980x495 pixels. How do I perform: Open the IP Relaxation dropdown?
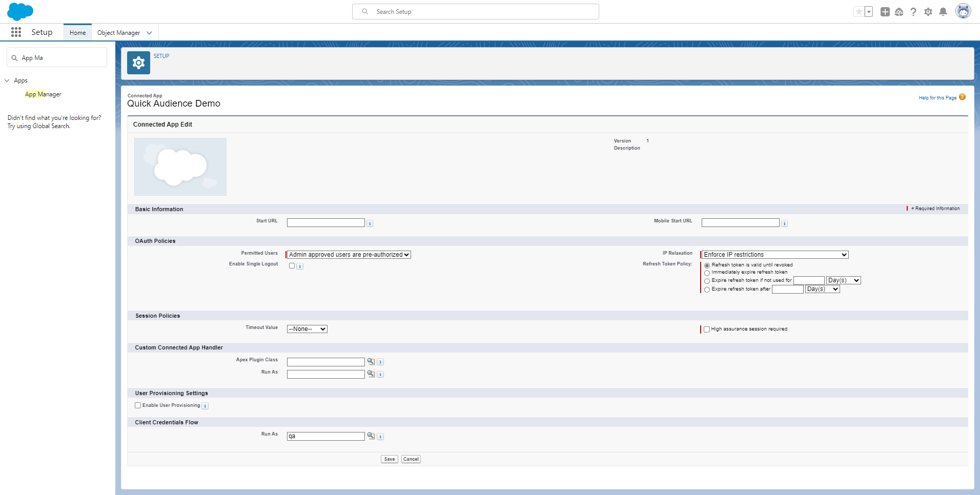(775, 255)
